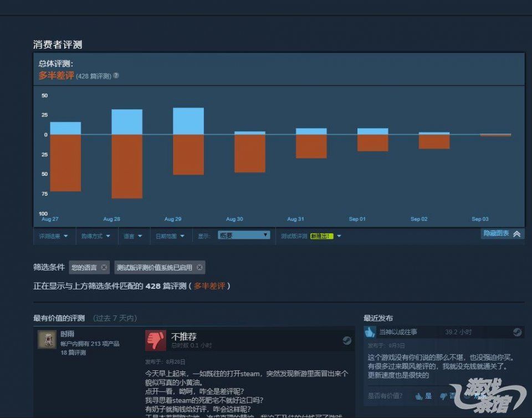Click the 不推荐 review title
Screen dimensions: 532x418
(x=184, y=337)
